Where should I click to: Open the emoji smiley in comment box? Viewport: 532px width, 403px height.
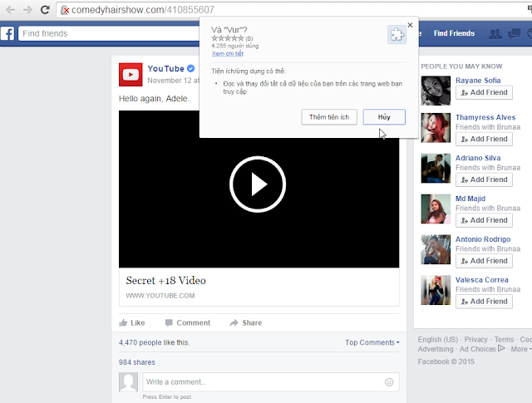pyautogui.click(x=389, y=382)
